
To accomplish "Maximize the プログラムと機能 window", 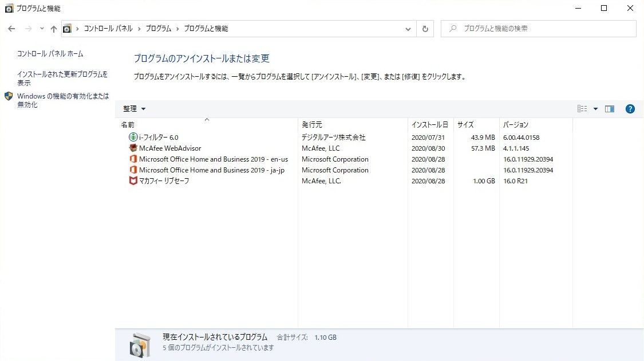I will click(x=604, y=8).
